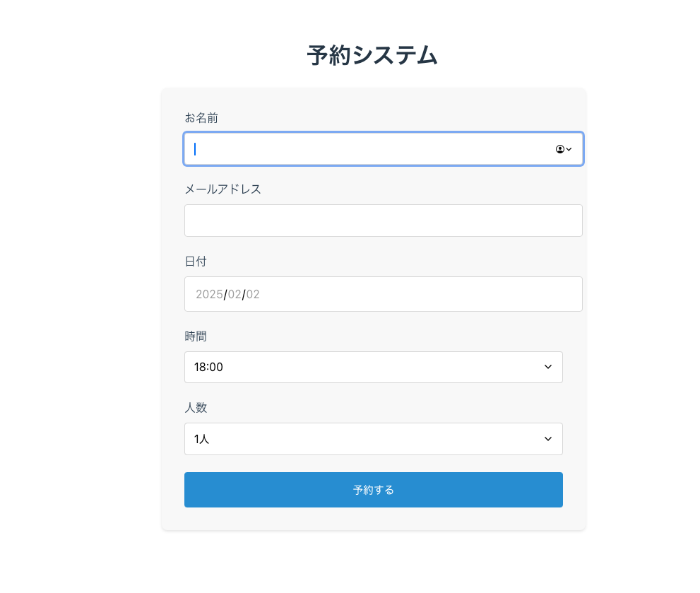Open the 時間 dropdown showing 18:00
Screen dimensions: 700x593
pyautogui.click(x=374, y=367)
